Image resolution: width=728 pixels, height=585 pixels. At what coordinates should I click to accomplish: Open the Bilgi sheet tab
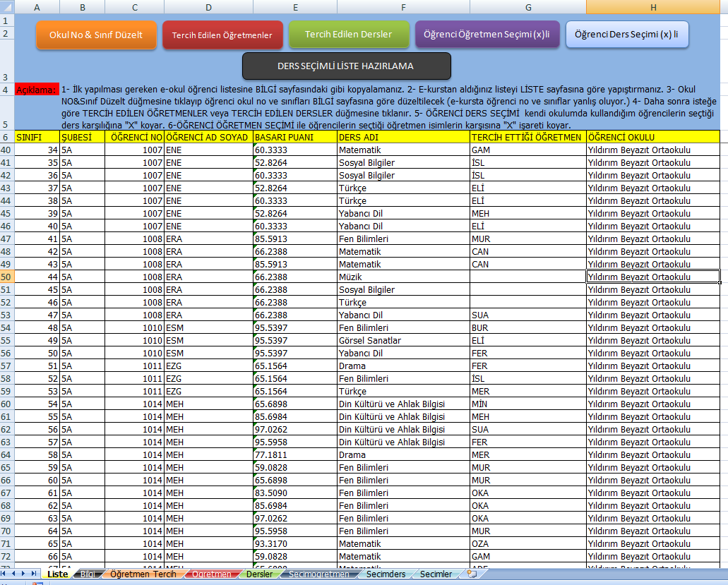pos(88,574)
